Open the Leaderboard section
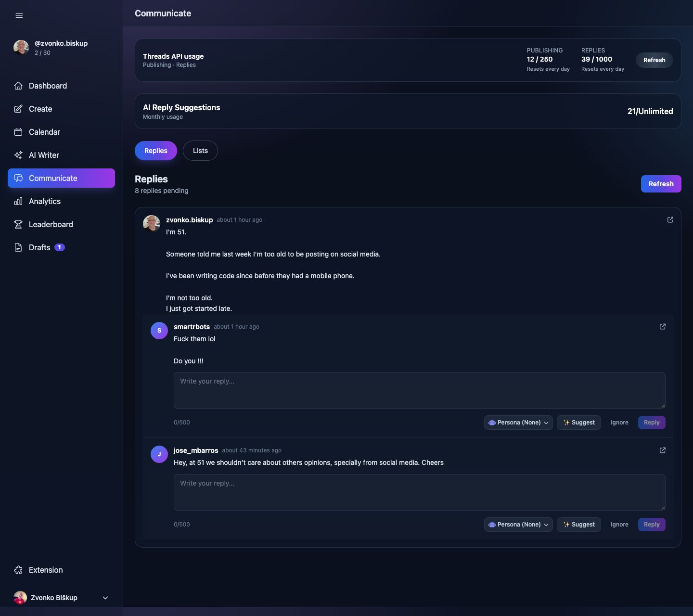This screenshot has height=616, width=693. click(x=61, y=224)
